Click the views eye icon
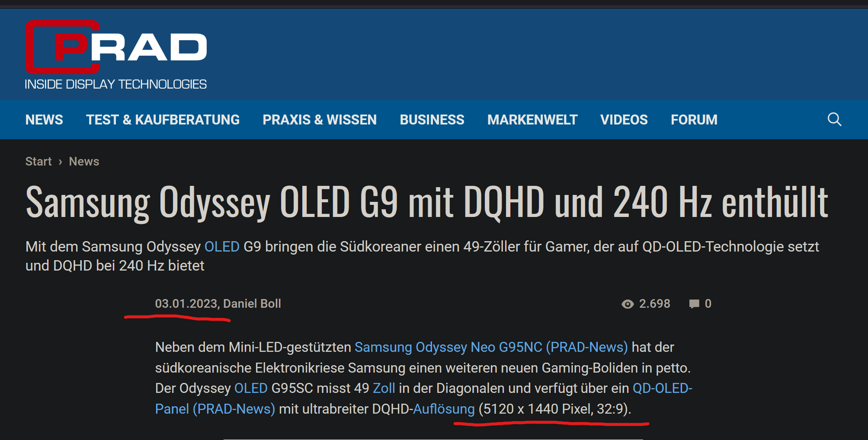 628,304
